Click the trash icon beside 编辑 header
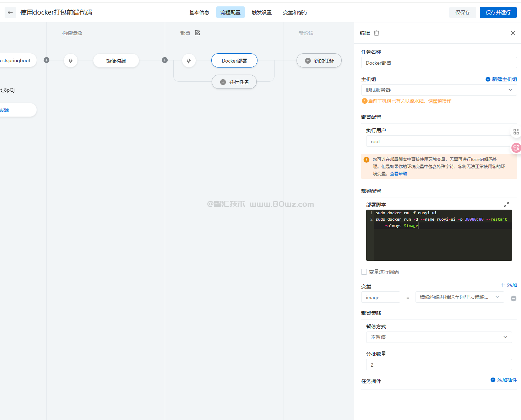 376,33
